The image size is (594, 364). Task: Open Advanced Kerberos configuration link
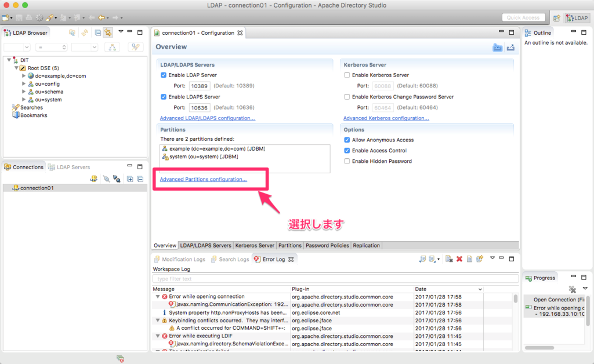[386, 118]
